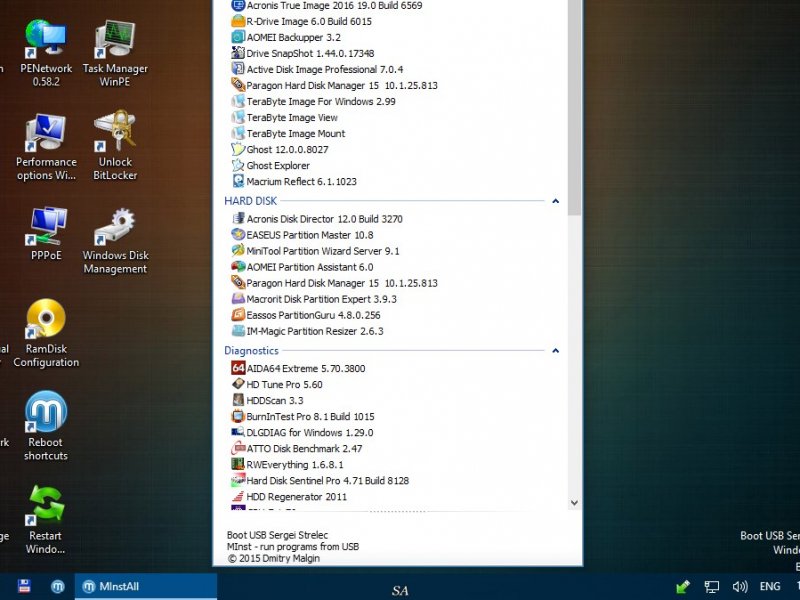
Task: Click the Hard Disk Sentinel Pro icon
Action: pyautogui.click(x=238, y=481)
